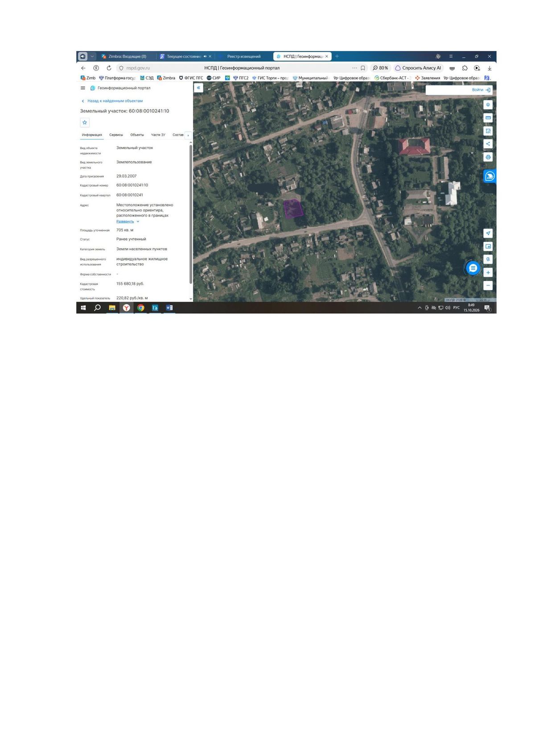This screenshot has height=756, width=535.
Task: Click the my location arrow icon
Action: [488, 233]
